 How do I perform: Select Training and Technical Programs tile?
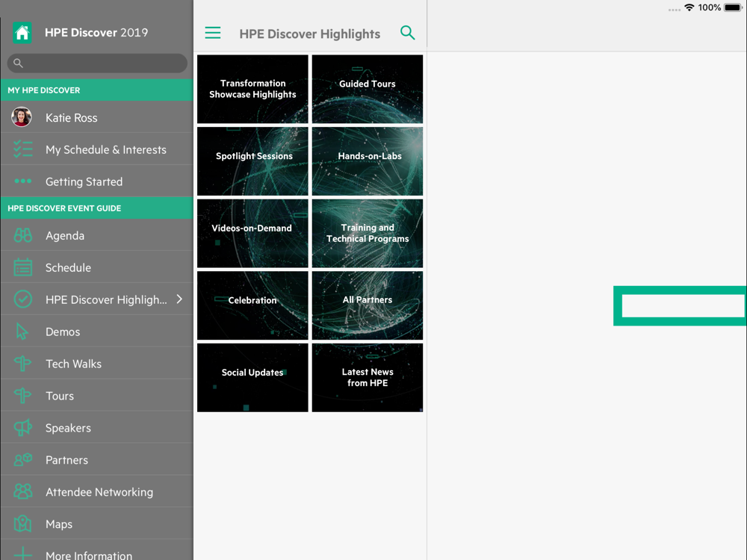(368, 233)
